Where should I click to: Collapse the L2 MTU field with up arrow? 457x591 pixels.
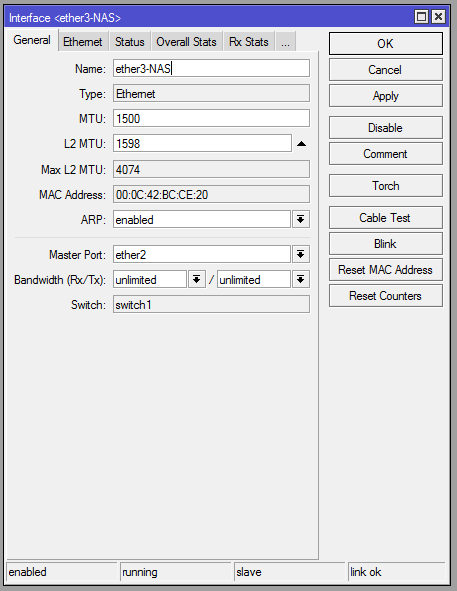pos(301,144)
